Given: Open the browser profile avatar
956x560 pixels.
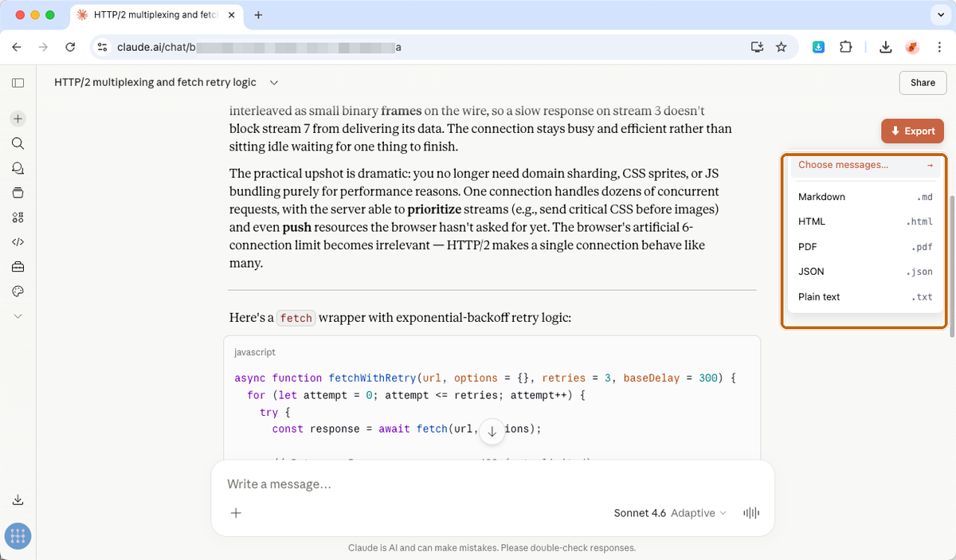Looking at the screenshot, I should point(912,48).
